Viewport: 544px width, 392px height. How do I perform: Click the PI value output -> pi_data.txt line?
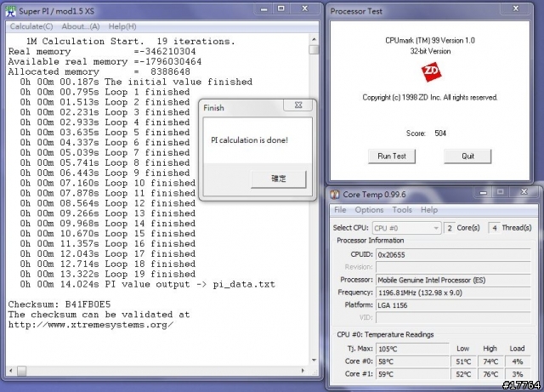click(x=147, y=284)
